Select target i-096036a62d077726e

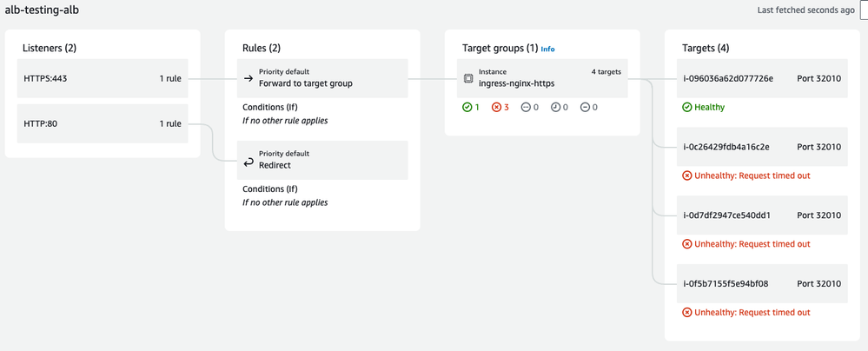[x=728, y=78]
